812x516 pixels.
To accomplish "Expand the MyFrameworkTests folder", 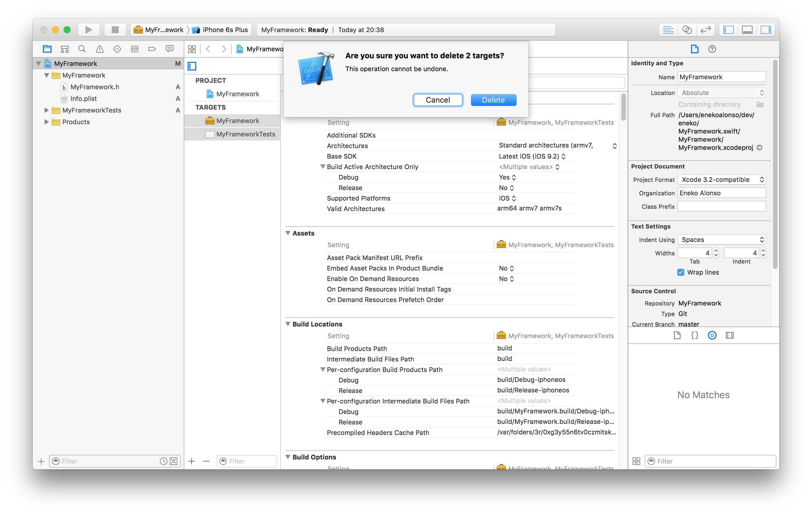I will [47, 110].
